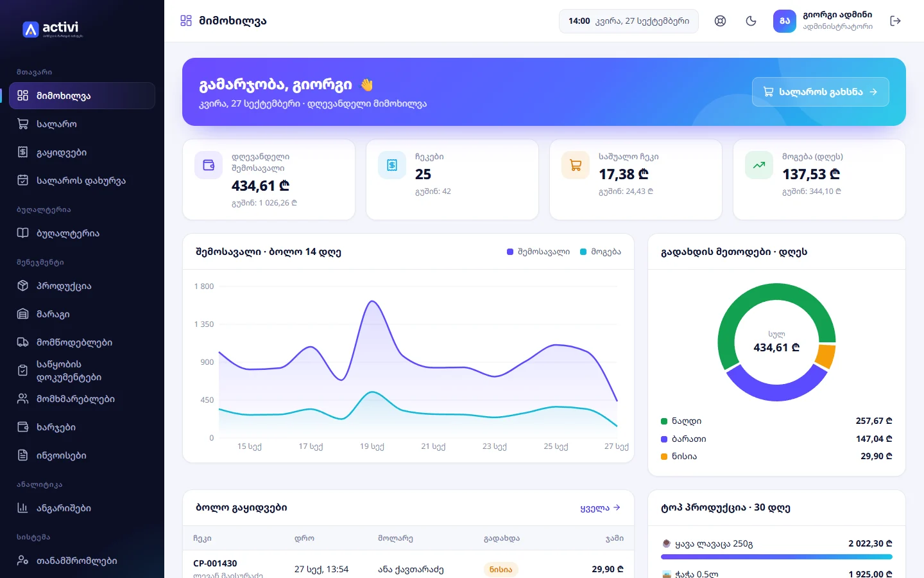Image resolution: width=924 pixels, height=578 pixels.
Task: Click the ყავა ლავაცა progress bar
Action: [x=776, y=557]
